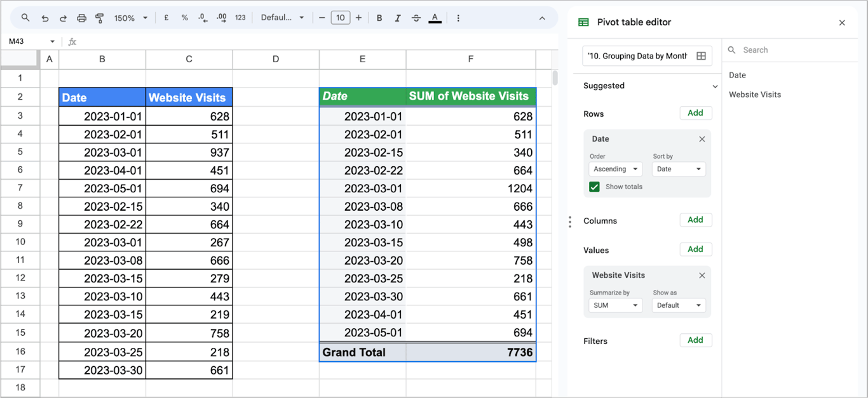
Task: Click the panel's vertical three-dot handle
Action: 570,222
